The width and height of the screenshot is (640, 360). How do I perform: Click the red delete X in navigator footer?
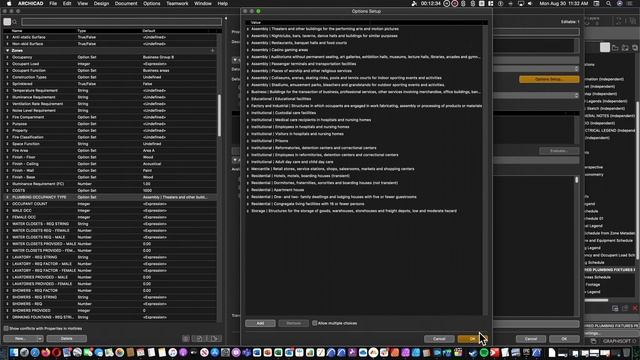[635, 308]
